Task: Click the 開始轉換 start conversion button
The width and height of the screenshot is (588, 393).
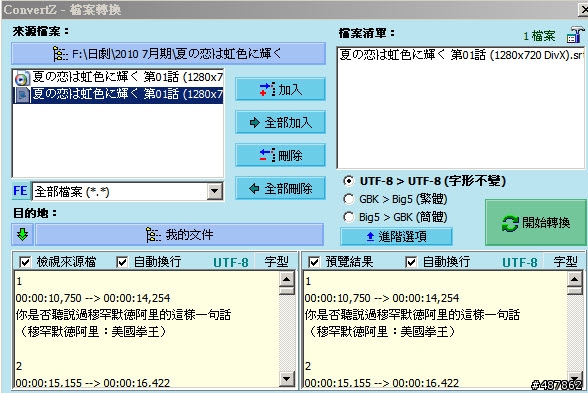Action: pyautogui.click(x=536, y=223)
